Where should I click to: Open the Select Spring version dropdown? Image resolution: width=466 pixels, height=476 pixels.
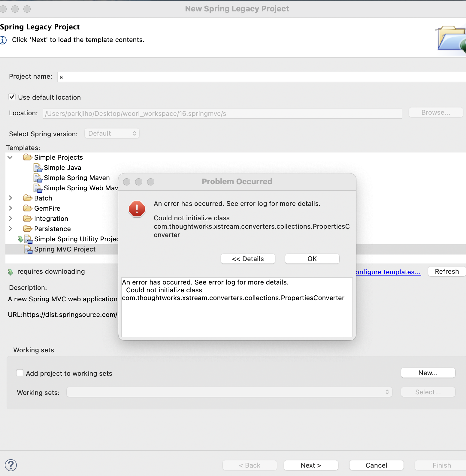(x=112, y=133)
